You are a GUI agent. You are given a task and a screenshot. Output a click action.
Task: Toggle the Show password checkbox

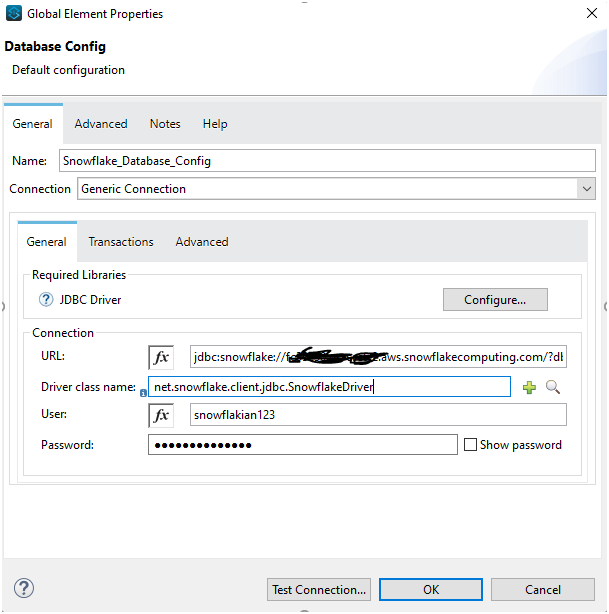(x=470, y=445)
